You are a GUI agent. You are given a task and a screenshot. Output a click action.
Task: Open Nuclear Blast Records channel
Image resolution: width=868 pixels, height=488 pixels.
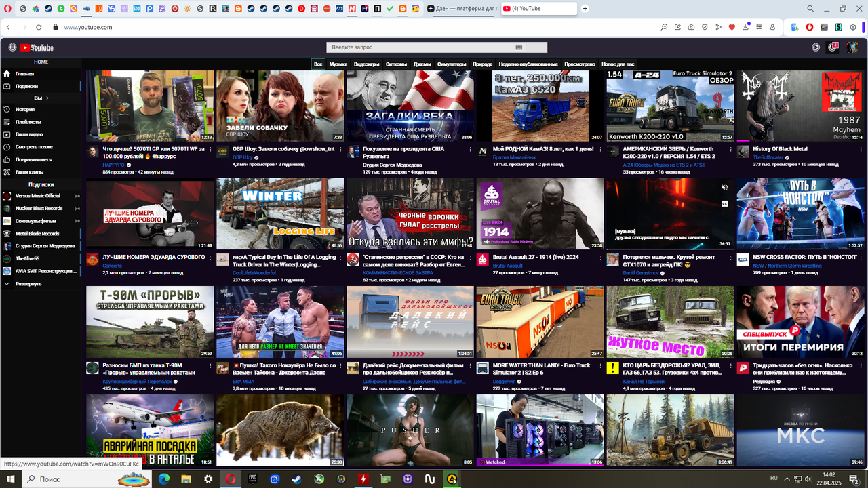coord(41,208)
